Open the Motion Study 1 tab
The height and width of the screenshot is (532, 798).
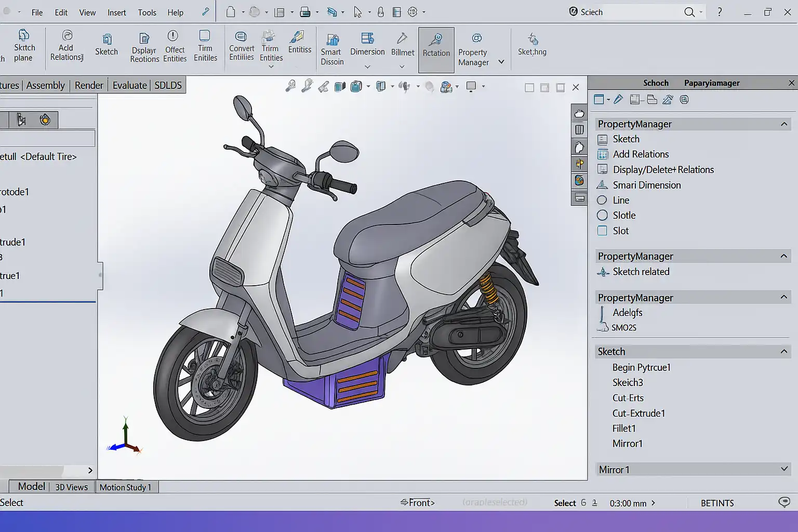[x=125, y=487]
